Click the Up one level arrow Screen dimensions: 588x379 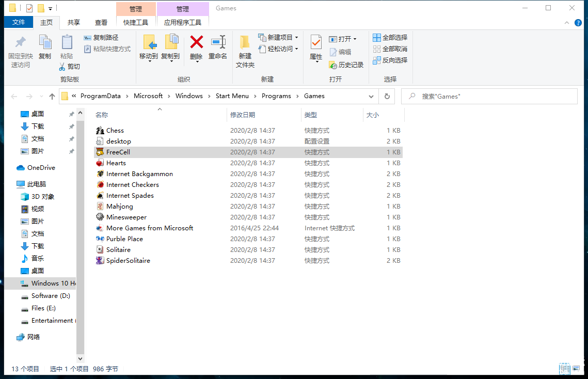(52, 97)
